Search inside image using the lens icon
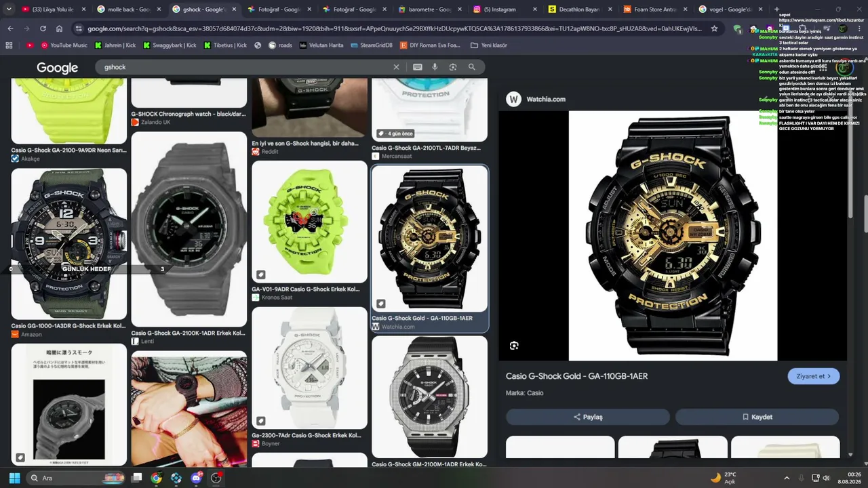This screenshot has height=488, width=868. 514,346
